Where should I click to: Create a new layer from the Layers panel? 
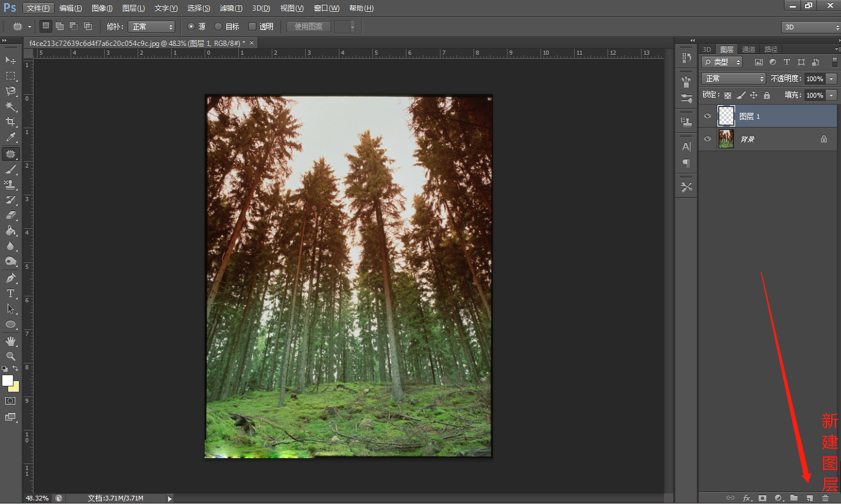(x=810, y=498)
